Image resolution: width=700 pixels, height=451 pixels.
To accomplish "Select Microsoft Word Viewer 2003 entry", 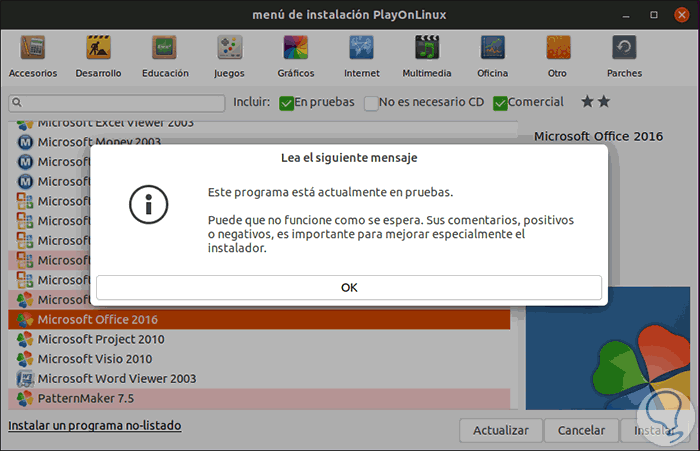I will pos(259,379).
